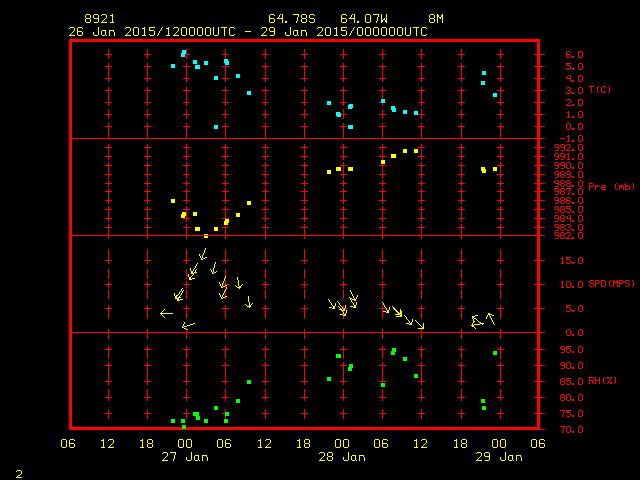
Task: Click the 95.0 humidity tick label
Action: (564, 349)
